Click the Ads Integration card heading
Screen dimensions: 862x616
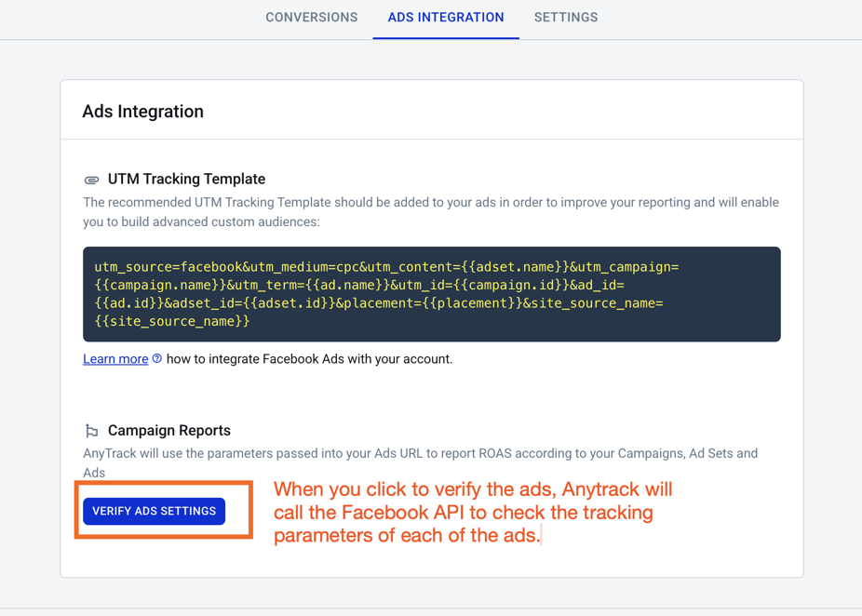tap(143, 111)
